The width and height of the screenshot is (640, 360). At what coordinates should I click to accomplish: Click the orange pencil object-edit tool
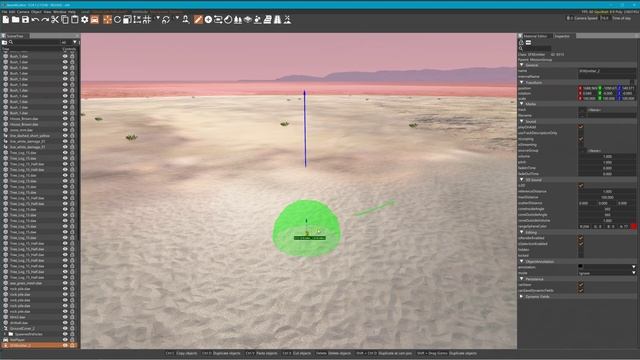coord(198,20)
